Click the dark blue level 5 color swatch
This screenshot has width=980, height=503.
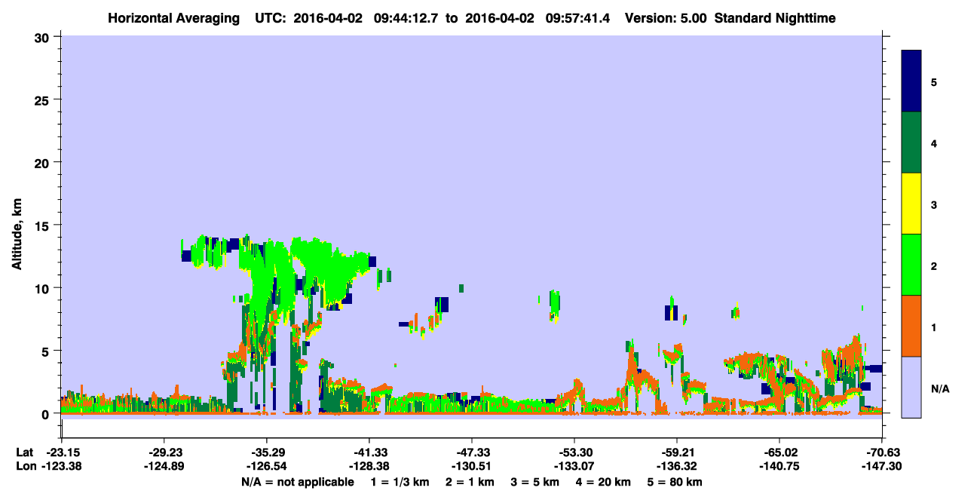point(911,81)
